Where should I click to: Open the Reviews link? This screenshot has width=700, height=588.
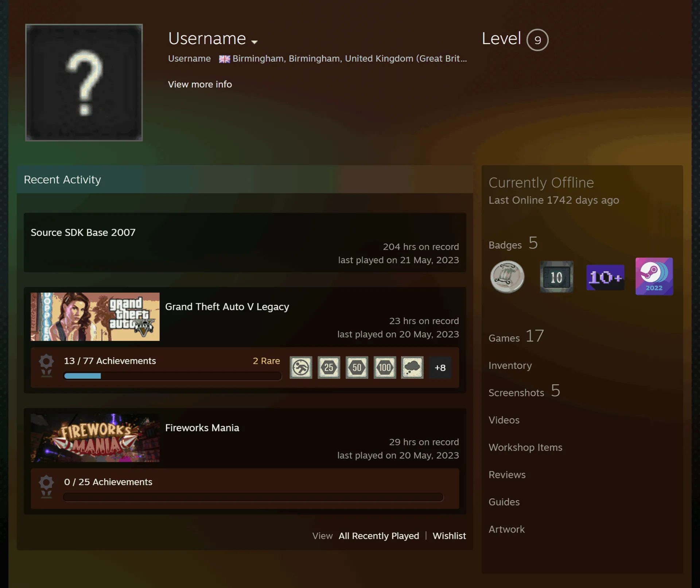(x=507, y=475)
